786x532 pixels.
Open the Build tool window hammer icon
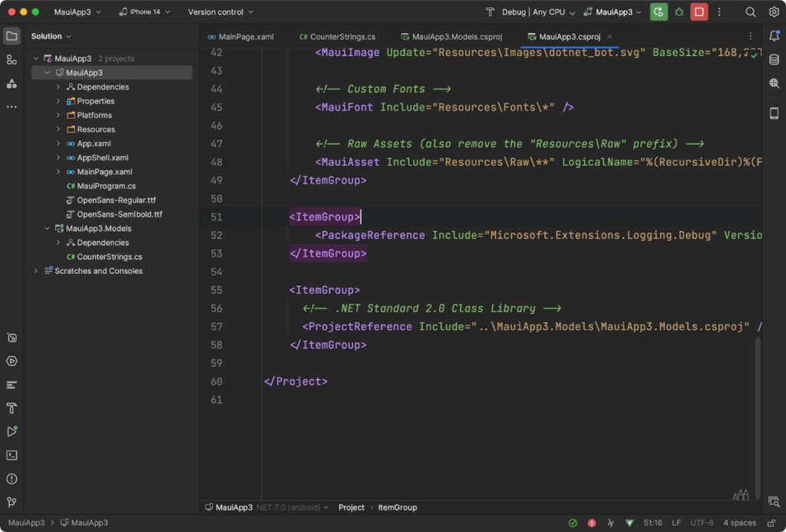click(x=11, y=408)
